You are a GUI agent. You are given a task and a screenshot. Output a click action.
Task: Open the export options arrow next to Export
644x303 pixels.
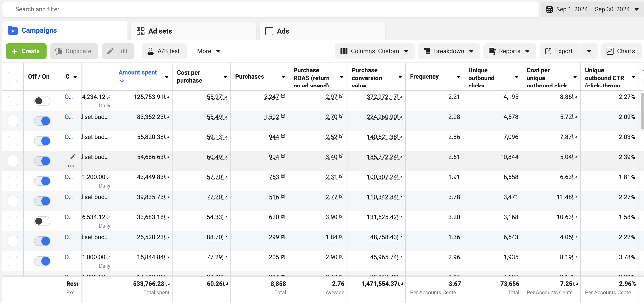(589, 51)
